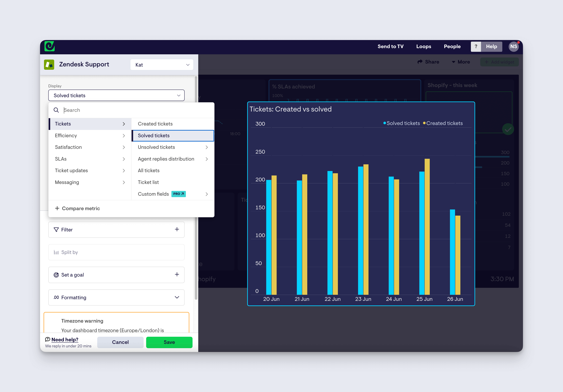This screenshot has height=392, width=563.
Task: Open the Display Solved tickets dropdown
Action: [116, 95]
